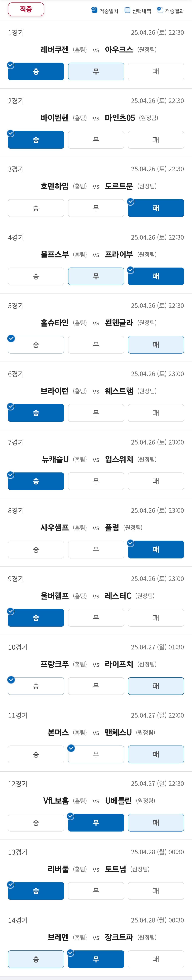Select 무 for 레버쿠젠 vs 아우크스
This screenshot has height=980, width=192.
pos(96,71)
